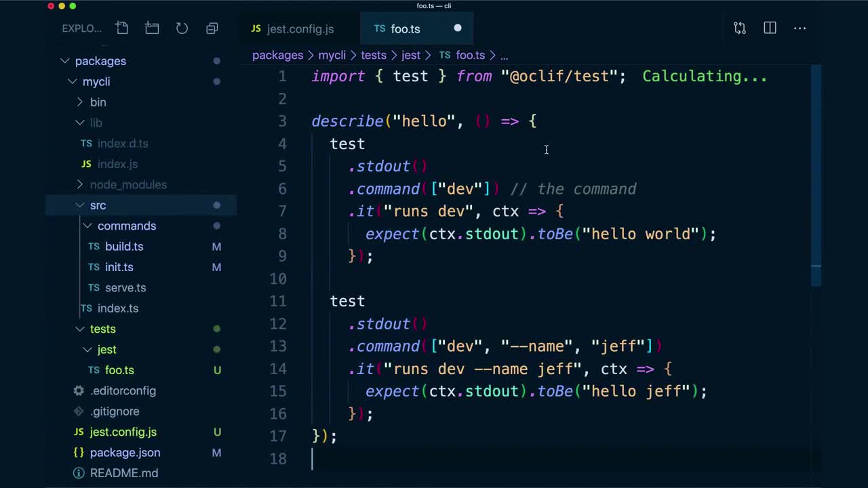Click the gear icon beside .editorconfig
868x488 pixels.
[79, 391]
